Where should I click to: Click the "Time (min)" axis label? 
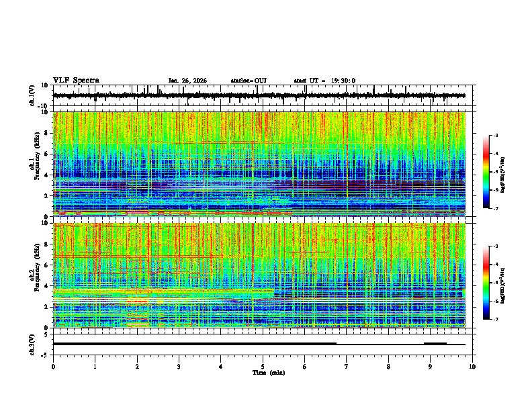pyautogui.click(x=269, y=373)
